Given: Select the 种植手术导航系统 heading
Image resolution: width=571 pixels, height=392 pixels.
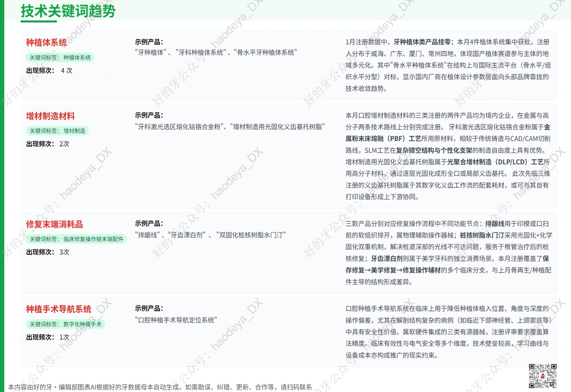Looking at the screenshot, I should [59, 309].
